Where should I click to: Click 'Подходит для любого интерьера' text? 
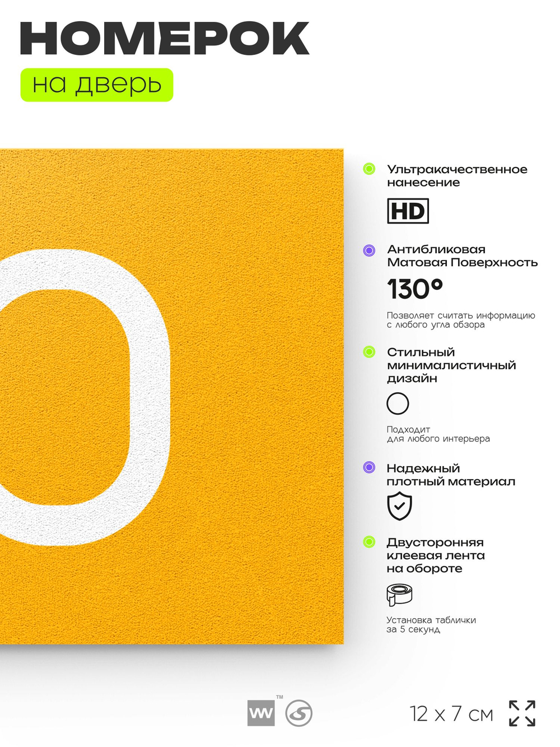pos(438,434)
